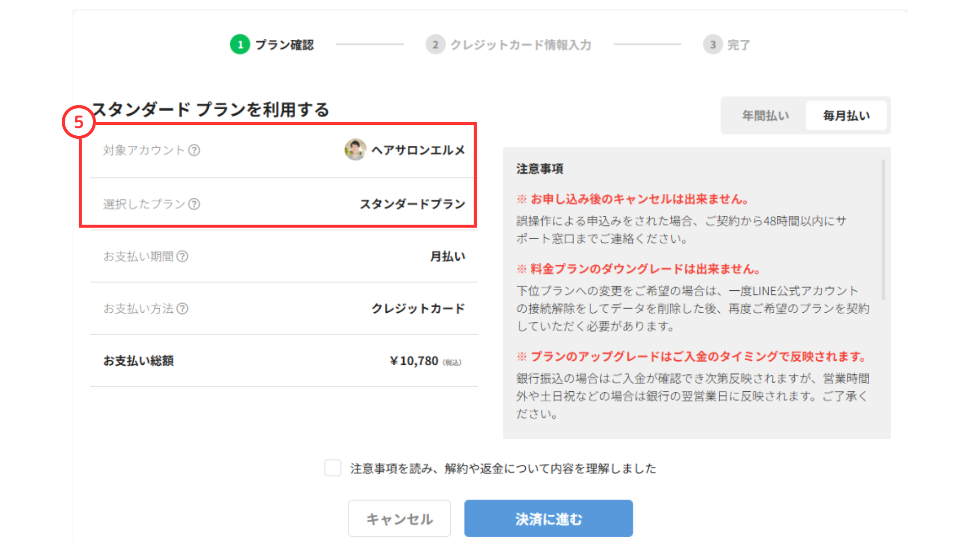Click the プラン確認 step label
The image size is (980, 551).
click(284, 45)
